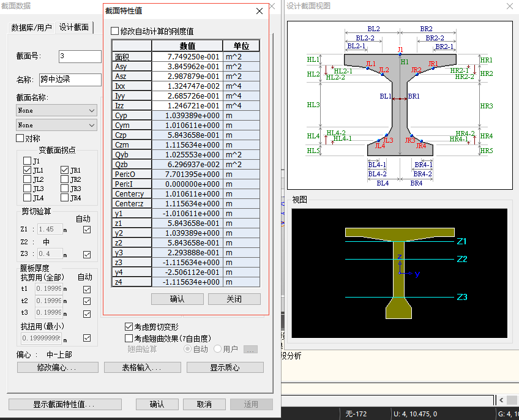
Task: Enable 考虑翘曲效果(7自由度) option
Action: click(129, 338)
